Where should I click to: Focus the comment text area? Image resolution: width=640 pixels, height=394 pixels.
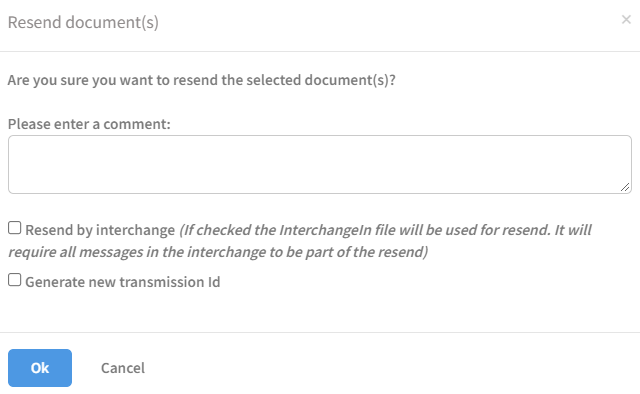[320, 165]
